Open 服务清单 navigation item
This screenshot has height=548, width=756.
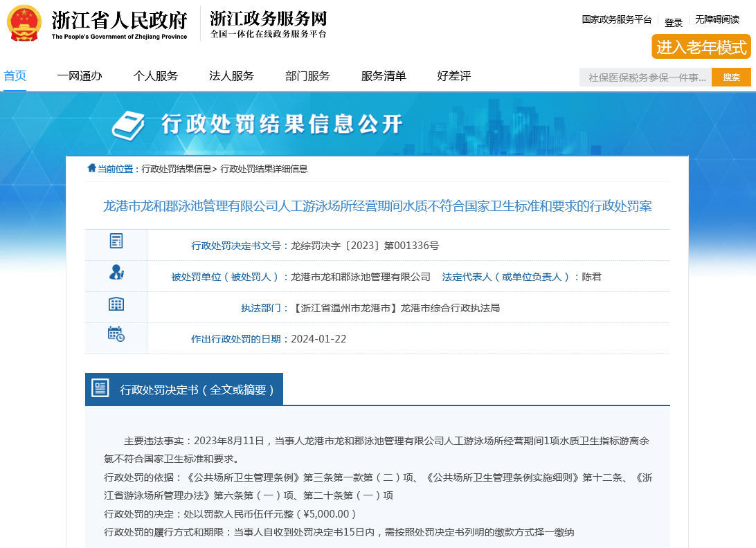pyautogui.click(x=384, y=75)
